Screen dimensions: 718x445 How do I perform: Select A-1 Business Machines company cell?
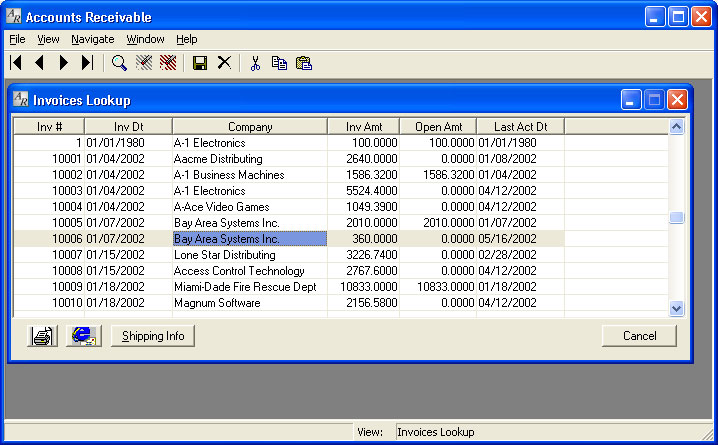(x=250, y=175)
